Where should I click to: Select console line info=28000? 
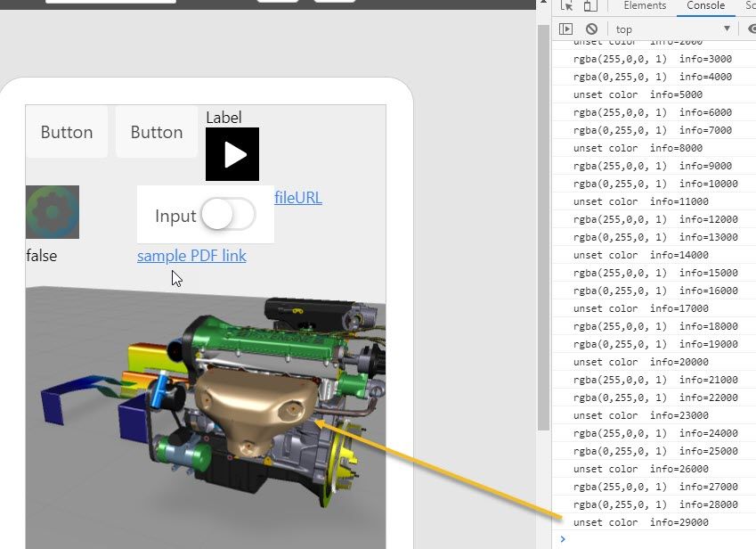coord(653,505)
